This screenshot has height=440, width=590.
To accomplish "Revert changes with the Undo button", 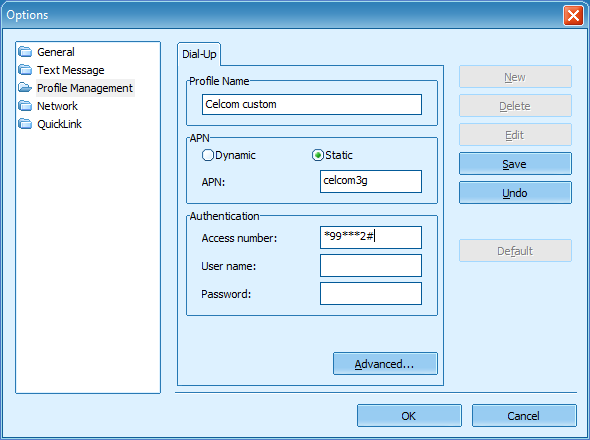I will pyautogui.click(x=515, y=193).
